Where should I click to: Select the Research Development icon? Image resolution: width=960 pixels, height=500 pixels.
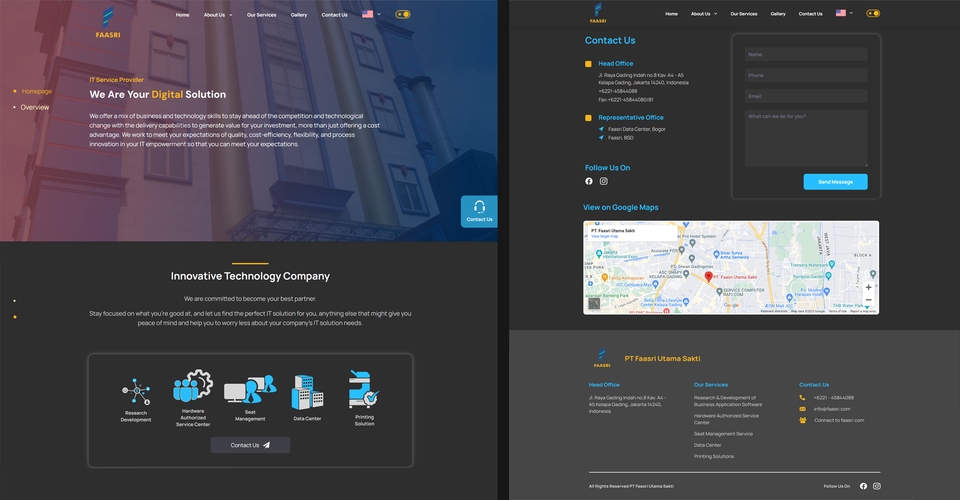(136, 392)
